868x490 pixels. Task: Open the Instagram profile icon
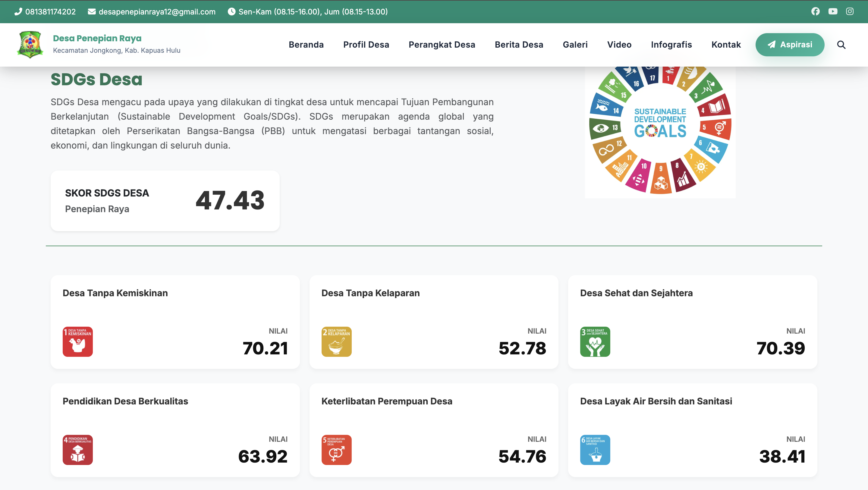tap(850, 11)
